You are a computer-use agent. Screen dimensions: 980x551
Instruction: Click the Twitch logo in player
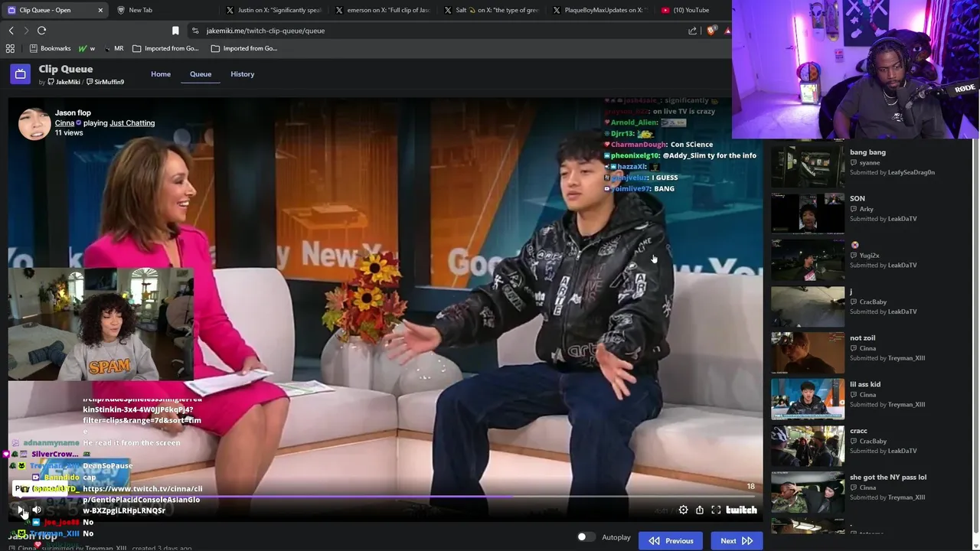pyautogui.click(x=741, y=510)
